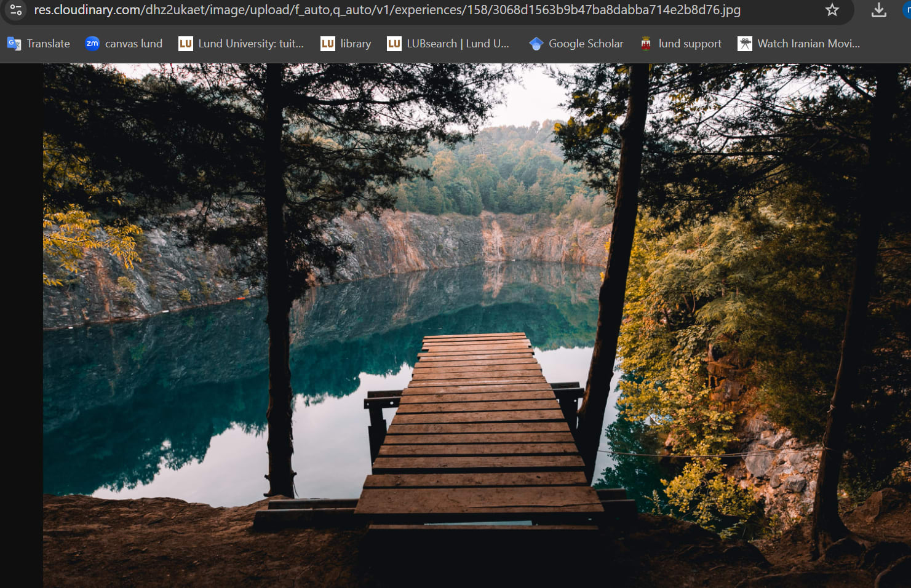Click the LU favicon beside library
This screenshot has width=911, height=588.
click(328, 44)
